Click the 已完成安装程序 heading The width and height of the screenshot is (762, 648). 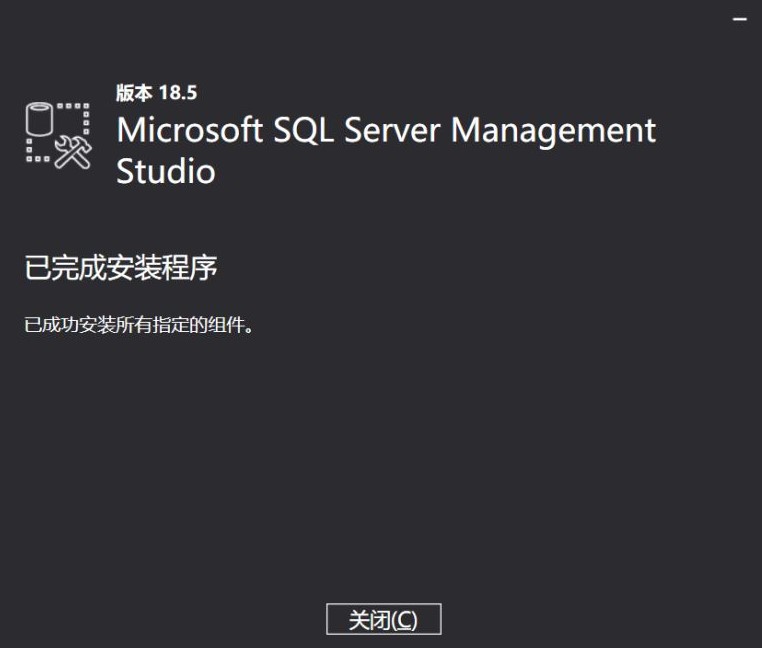point(121,268)
